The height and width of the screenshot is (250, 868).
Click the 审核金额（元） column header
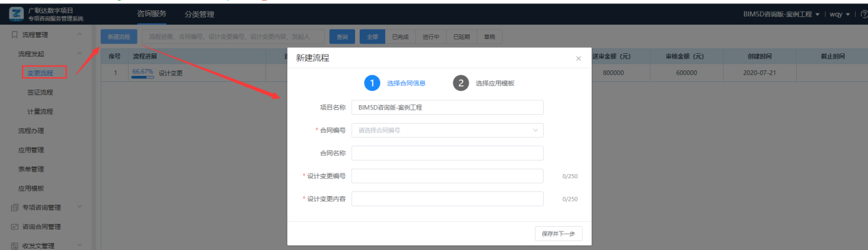pyautogui.click(x=686, y=56)
